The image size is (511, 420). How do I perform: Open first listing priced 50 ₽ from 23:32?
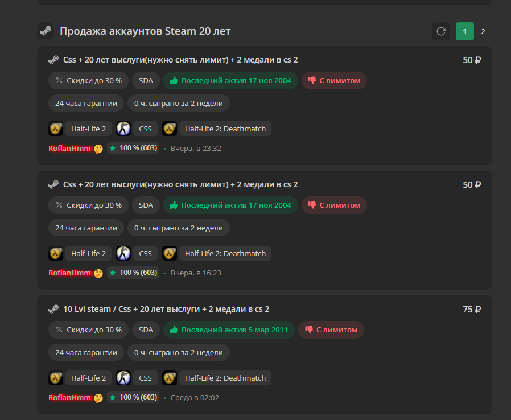tap(180, 60)
